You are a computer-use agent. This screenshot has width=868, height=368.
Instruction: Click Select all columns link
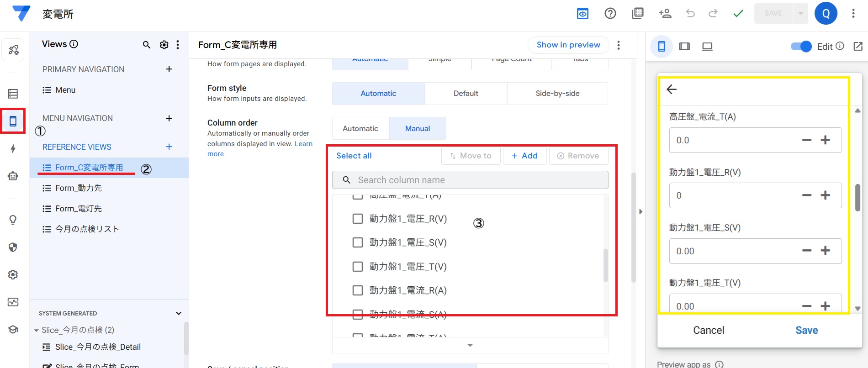(x=354, y=156)
